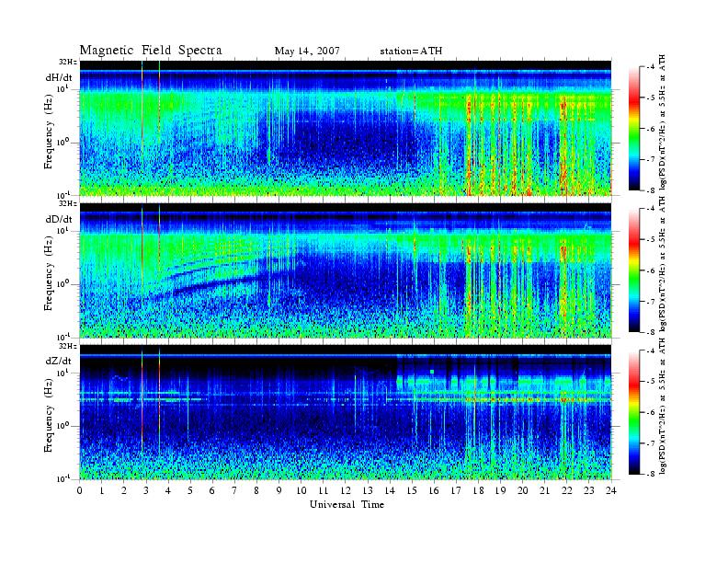
Task: Click the hour tick label '6' on time axis
Action: 212,490
